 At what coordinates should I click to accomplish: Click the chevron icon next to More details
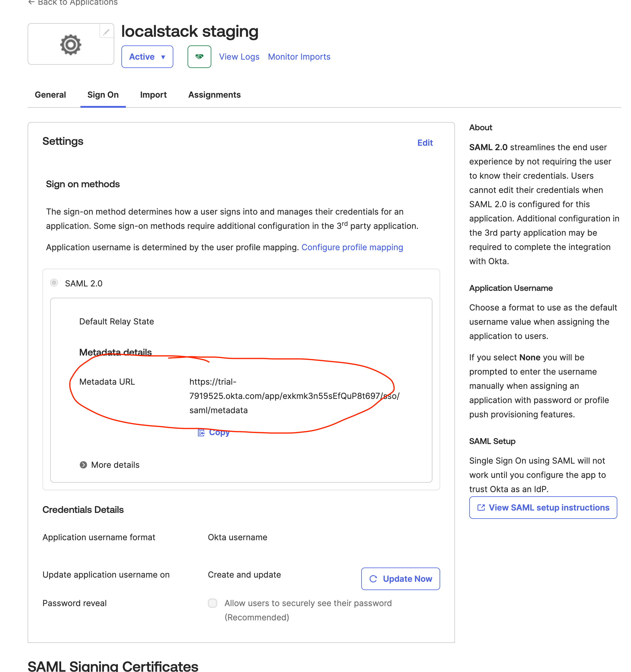[83, 465]
